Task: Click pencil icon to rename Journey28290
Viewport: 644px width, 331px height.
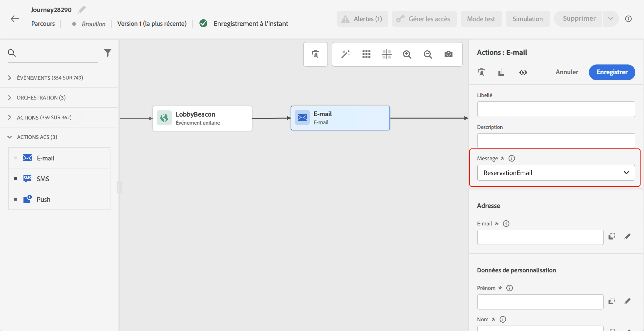Action: click(82, 10)
